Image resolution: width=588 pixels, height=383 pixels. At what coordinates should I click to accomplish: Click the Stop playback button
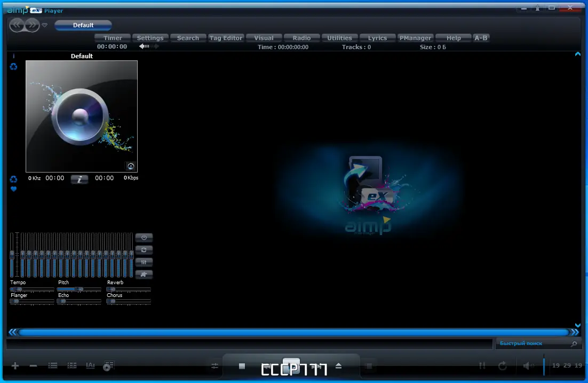(x=242, y=366)
